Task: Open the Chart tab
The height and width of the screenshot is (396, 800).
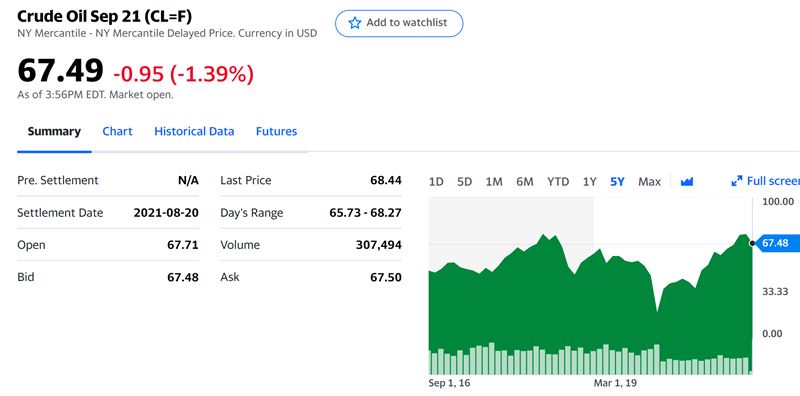Action: click(117, 131)
